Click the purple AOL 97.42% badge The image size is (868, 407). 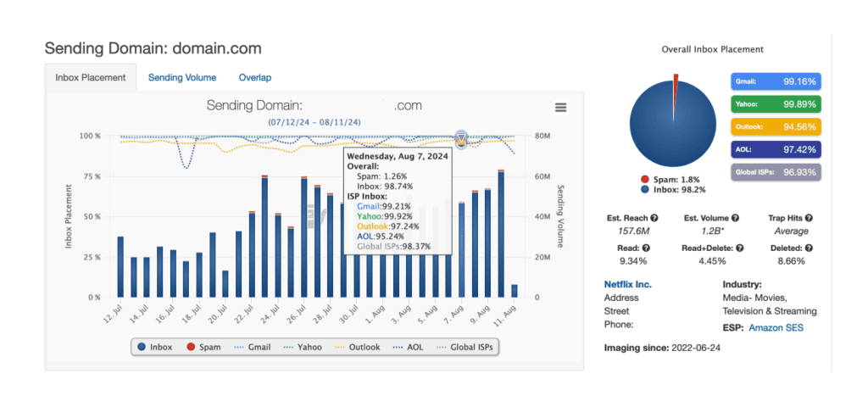click(776, 149)
